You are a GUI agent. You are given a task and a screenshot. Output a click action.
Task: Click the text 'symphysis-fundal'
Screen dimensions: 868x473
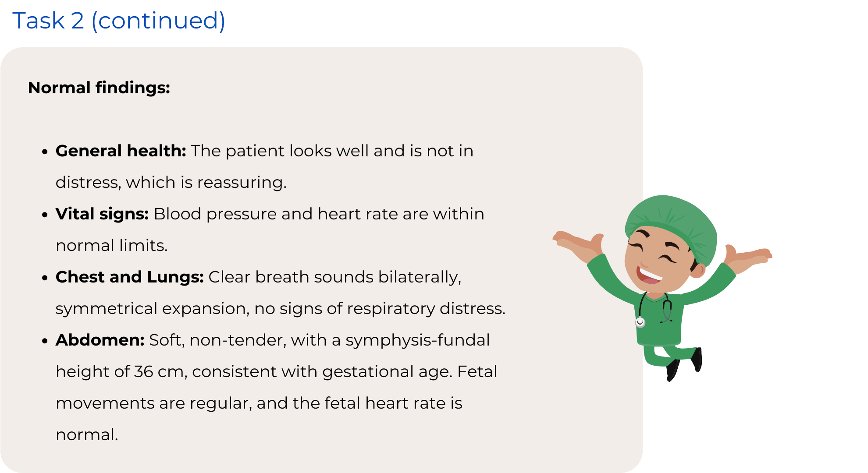pyautogui.click(x=417, y=340)
